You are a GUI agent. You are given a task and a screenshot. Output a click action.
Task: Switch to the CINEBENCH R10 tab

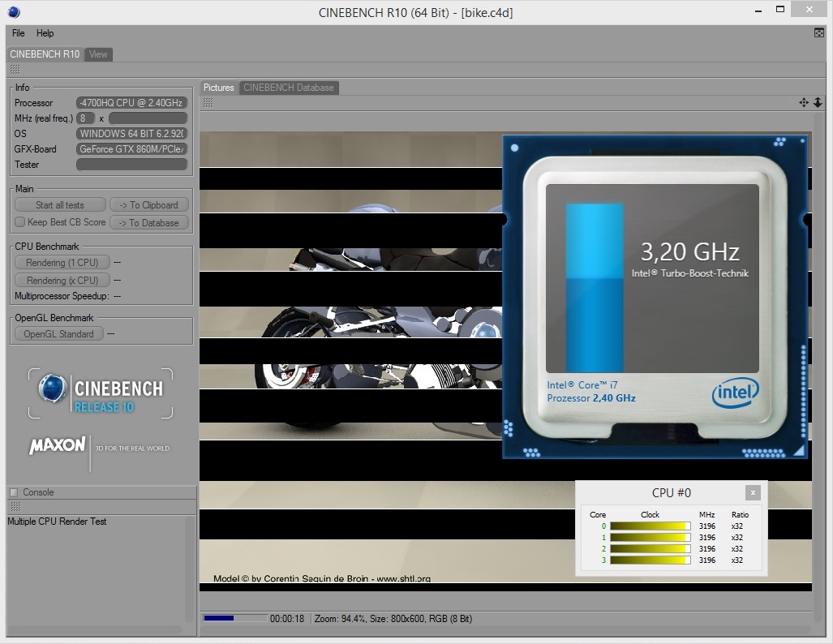point(45,54)
